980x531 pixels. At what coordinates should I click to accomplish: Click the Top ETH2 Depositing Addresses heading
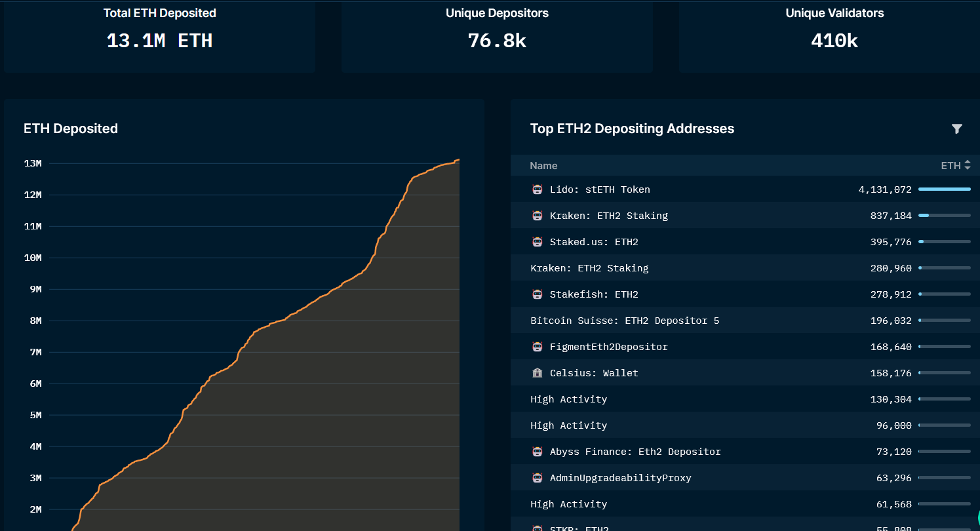pyautogui.click(x=632, y=129)
